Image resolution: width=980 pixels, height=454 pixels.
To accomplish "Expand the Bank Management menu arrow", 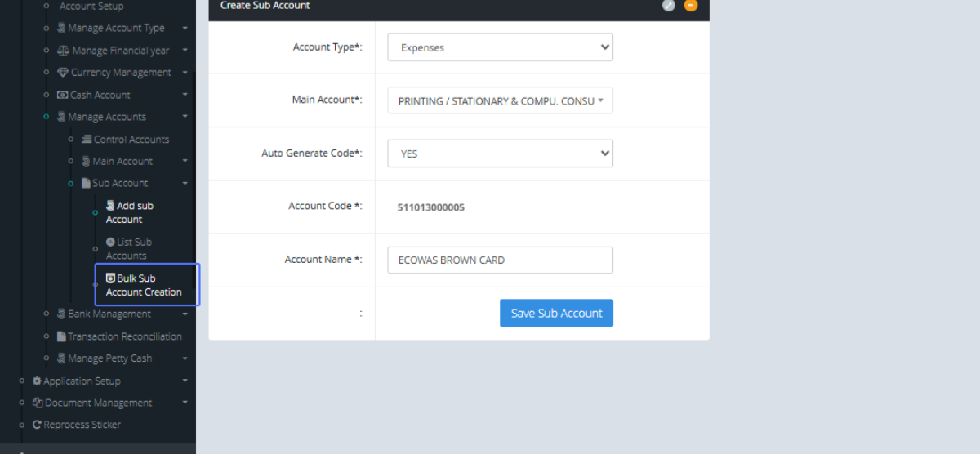I will pyautogui.click(x=185, y=314).
